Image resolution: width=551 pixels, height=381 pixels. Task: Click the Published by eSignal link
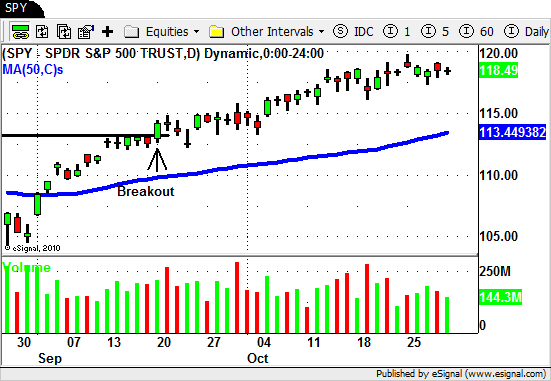coord(461,374)
